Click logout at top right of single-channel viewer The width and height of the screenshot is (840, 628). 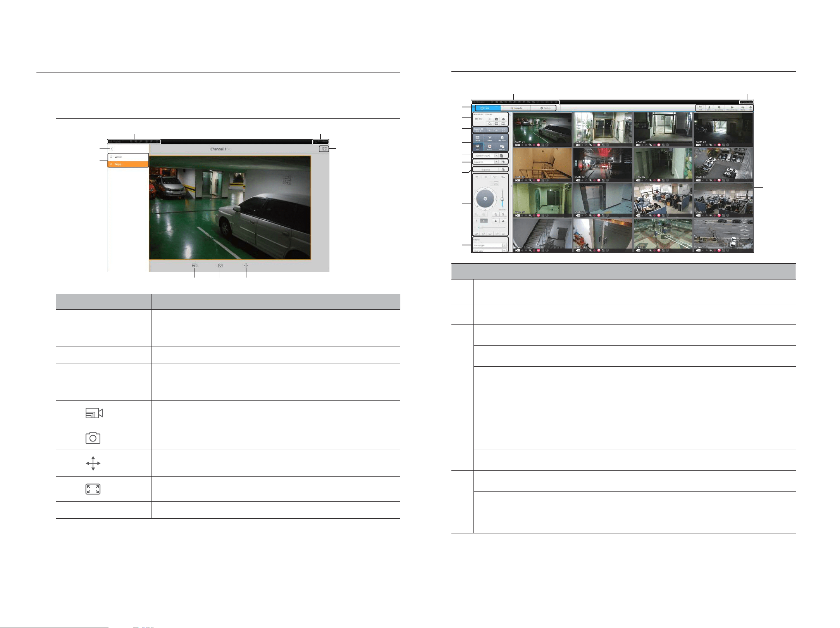coord(321,141)
